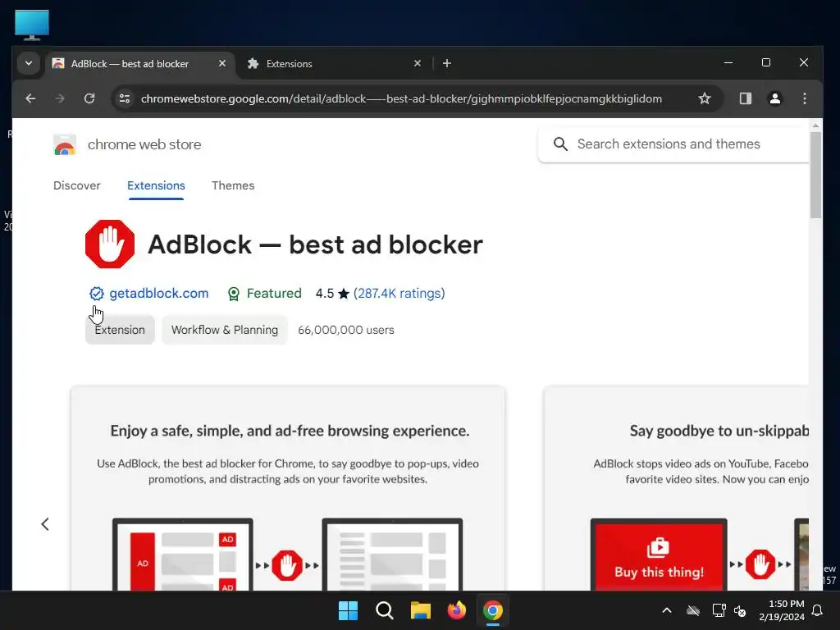The width and height of the screenshot is (840, 630).
Task: Click the Chrome taskbar icon
Action: (x=493, y=610)
